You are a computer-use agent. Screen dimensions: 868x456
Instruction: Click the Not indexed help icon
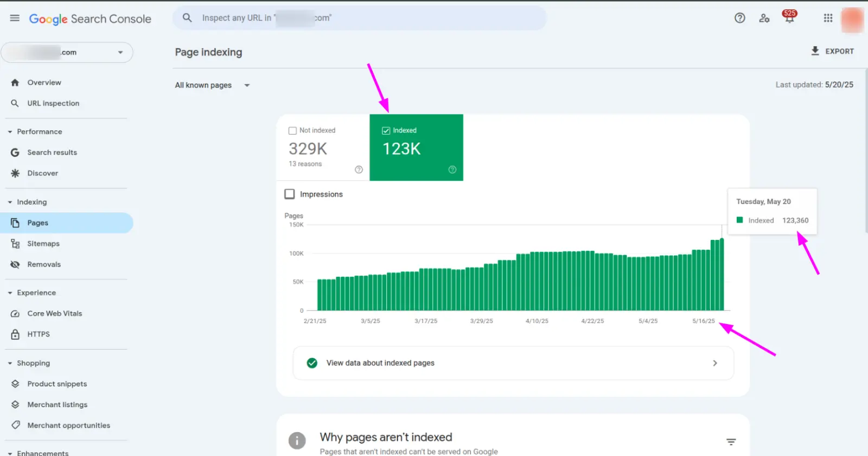click(x=359, y=169)
